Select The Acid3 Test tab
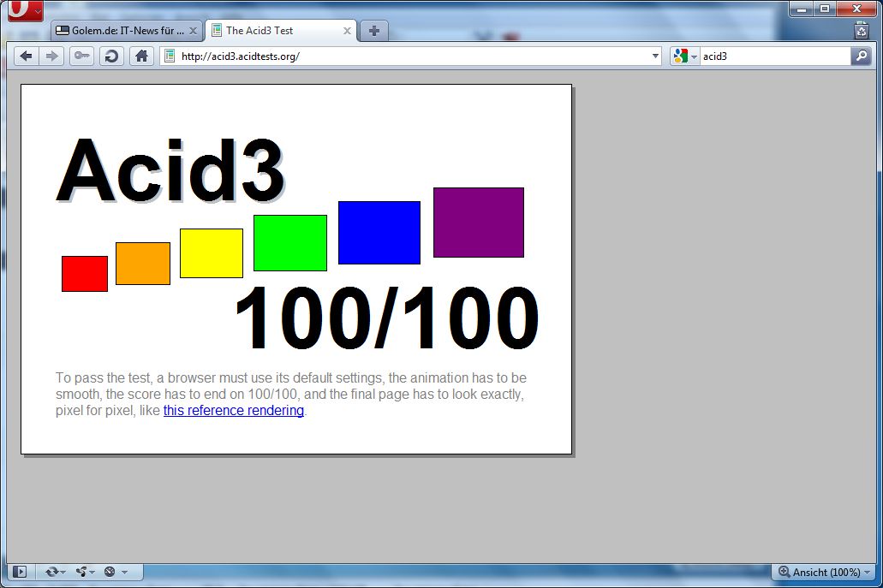The image size is (883, 588). [x=274, y=29]
